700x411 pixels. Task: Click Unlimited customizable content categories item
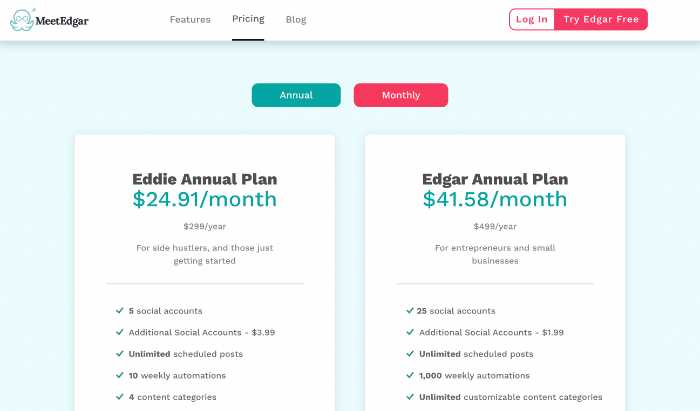[510, 397]
